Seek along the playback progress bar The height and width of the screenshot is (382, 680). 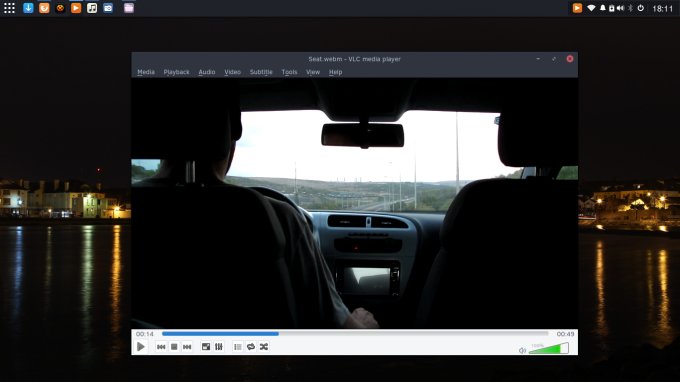click(355, 334)
